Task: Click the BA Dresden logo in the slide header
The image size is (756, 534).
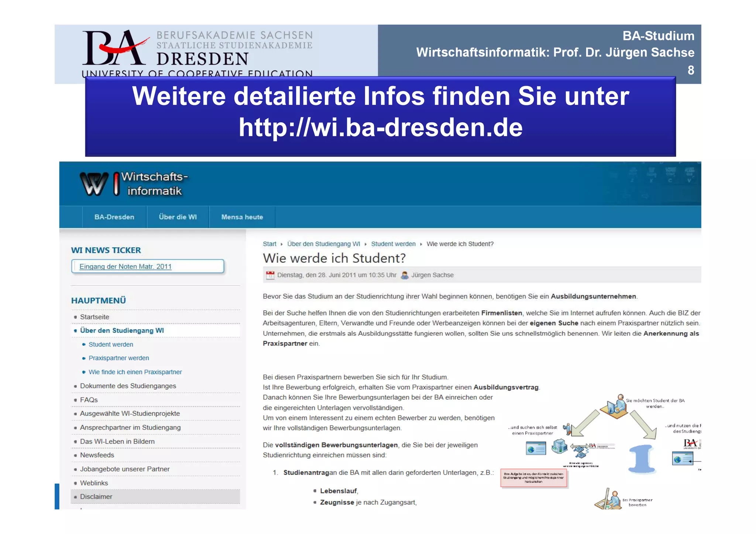Action: click(x=197, y=54)
